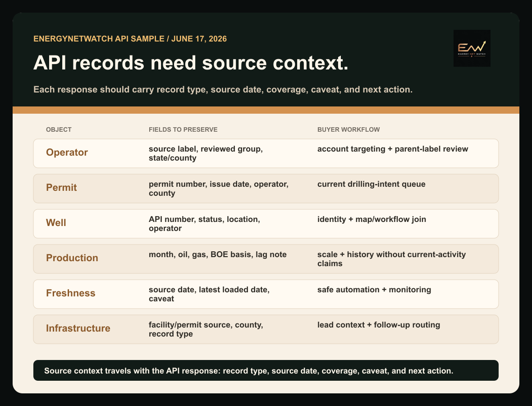Click 'source date, latest loaded date, caveat'
532x406 pixels.
tap(209, 294)
